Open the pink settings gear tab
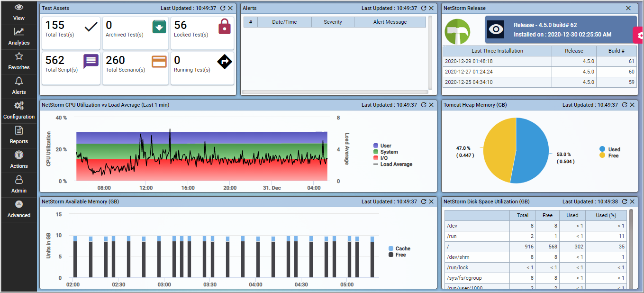Image resolution: width=644 pixels, height=293 pixels. coord(639,35)
